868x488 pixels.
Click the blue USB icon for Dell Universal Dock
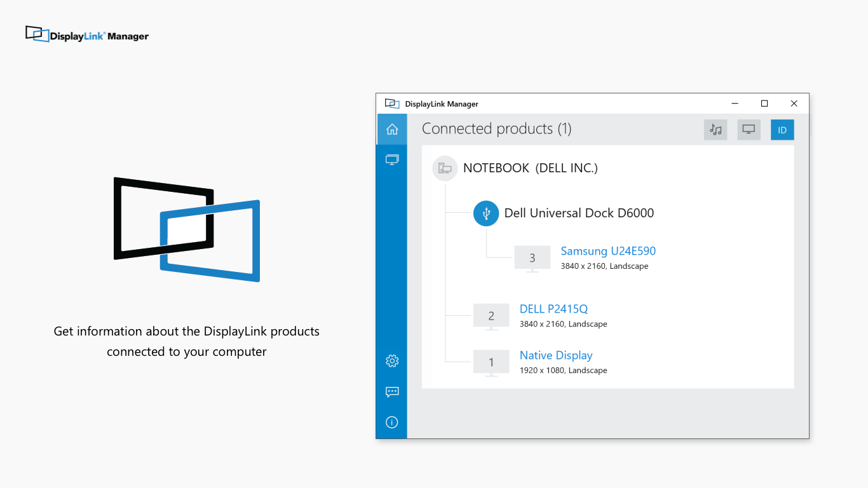[x=486, y=213]
